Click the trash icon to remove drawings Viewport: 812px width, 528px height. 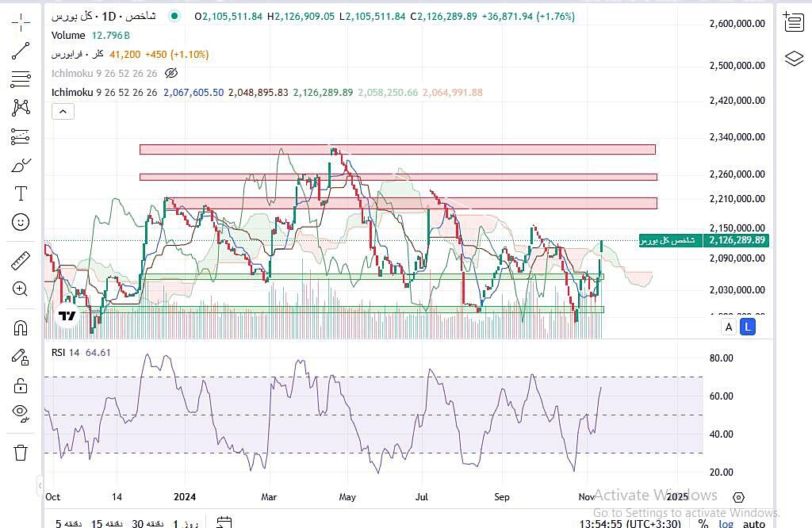(21, 453)
